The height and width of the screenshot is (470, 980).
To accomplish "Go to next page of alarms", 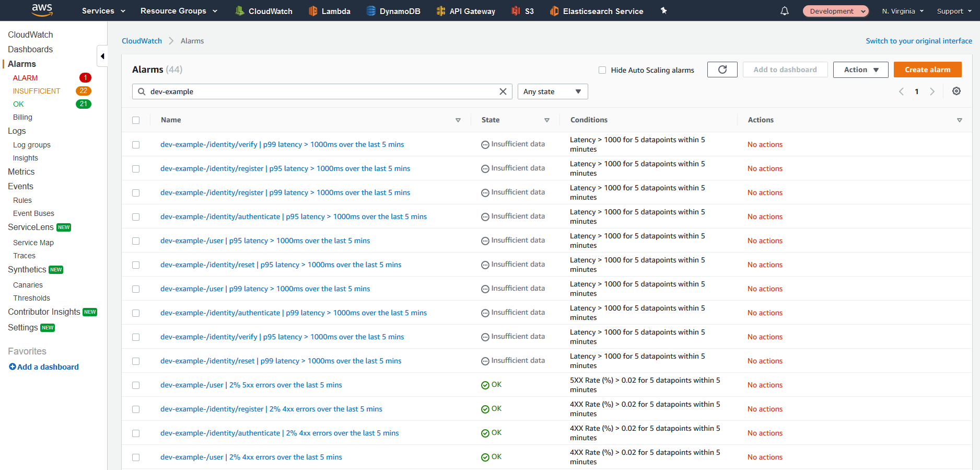I will click(x=932, y=91).
